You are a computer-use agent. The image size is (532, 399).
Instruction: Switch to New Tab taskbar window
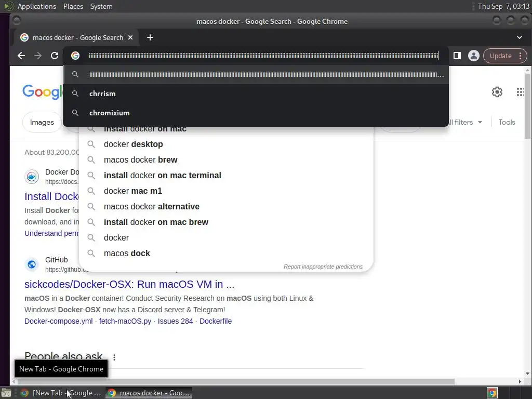tap(61, 393)
